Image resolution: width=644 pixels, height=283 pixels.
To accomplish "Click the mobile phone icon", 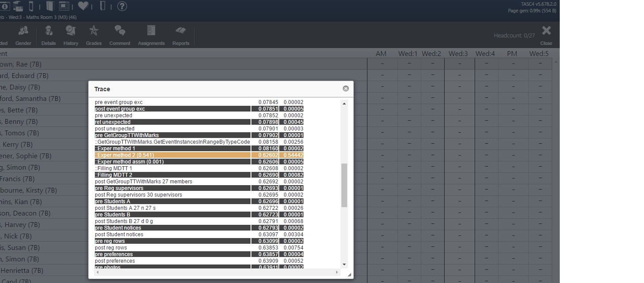I will (x=31, y=6).
